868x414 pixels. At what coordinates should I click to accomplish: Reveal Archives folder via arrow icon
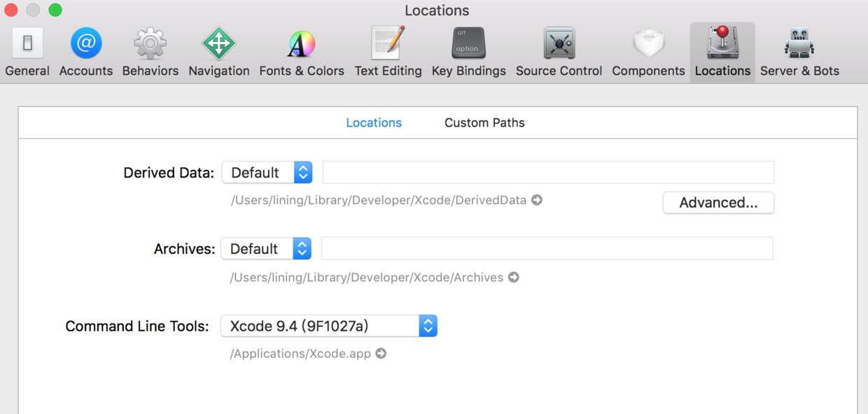pos(514,278)
